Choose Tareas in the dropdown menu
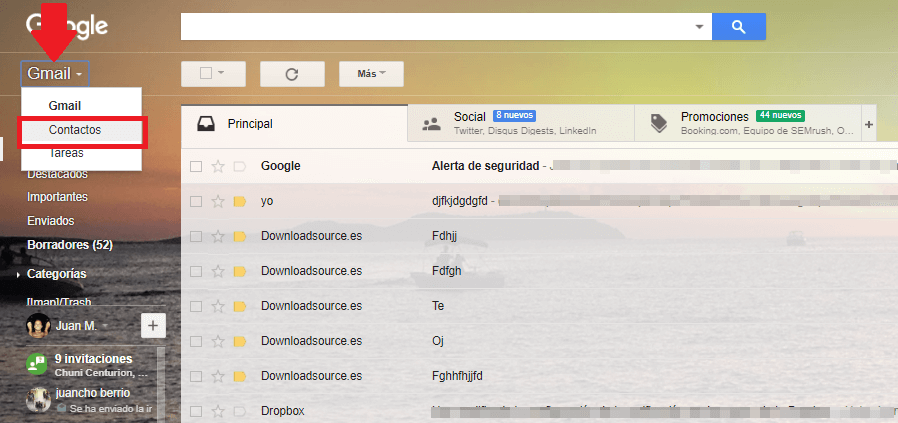Screen dimensions: 898x423 66,153
